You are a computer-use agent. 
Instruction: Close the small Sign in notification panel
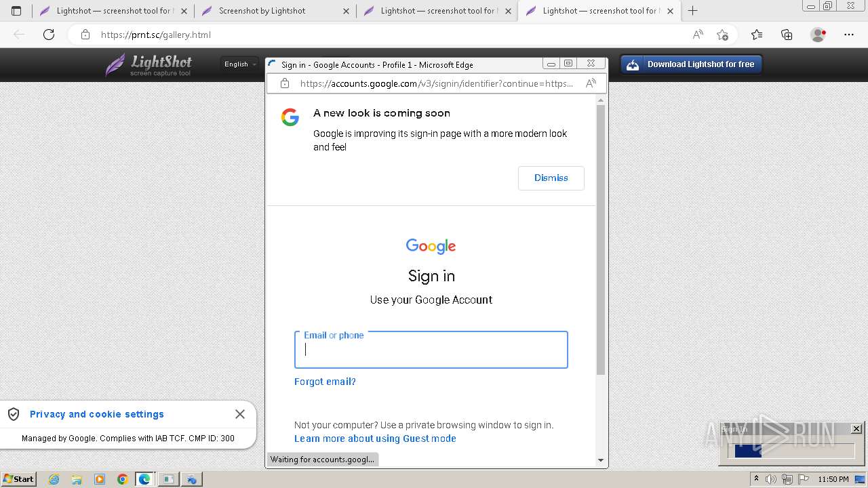point(856,428)
